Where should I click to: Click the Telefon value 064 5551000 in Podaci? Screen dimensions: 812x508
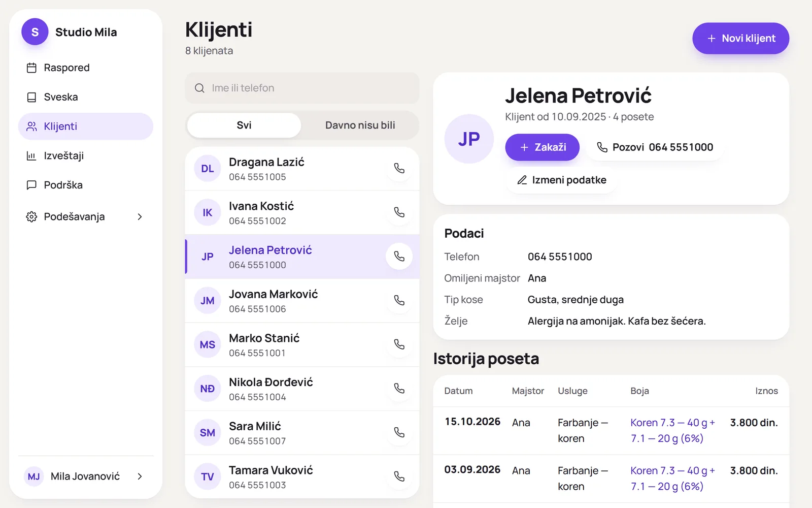560,257
